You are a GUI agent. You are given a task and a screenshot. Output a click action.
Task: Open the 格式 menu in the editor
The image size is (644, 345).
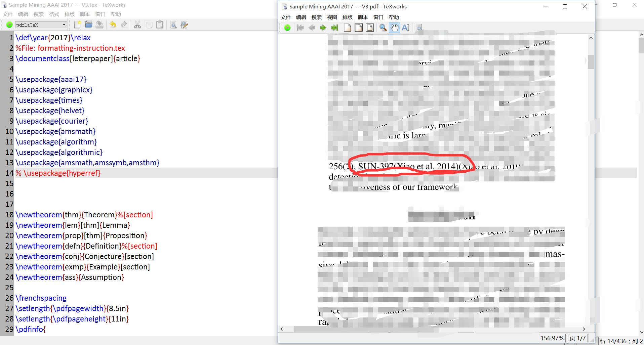(54, 14)
